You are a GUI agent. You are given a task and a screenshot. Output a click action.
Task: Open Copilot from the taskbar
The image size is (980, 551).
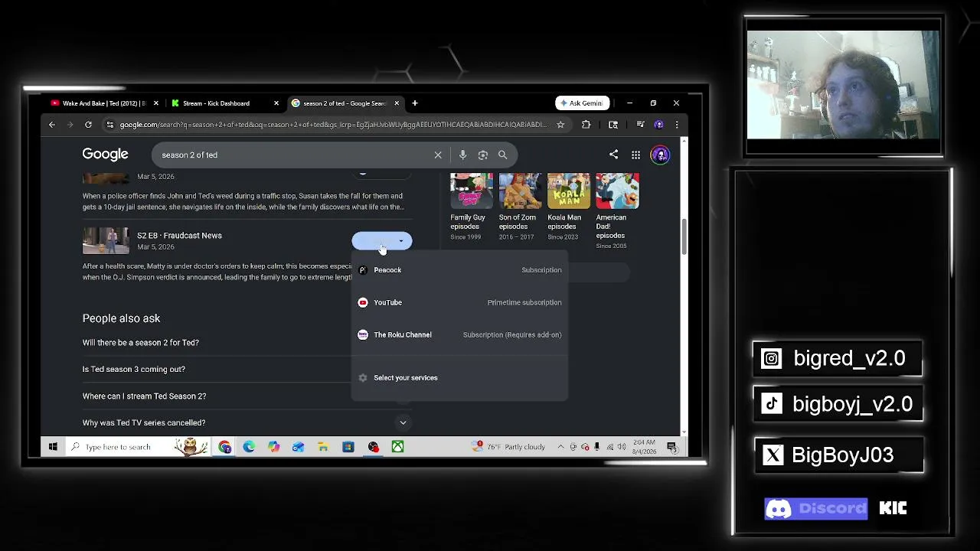[x=273, y=447]
